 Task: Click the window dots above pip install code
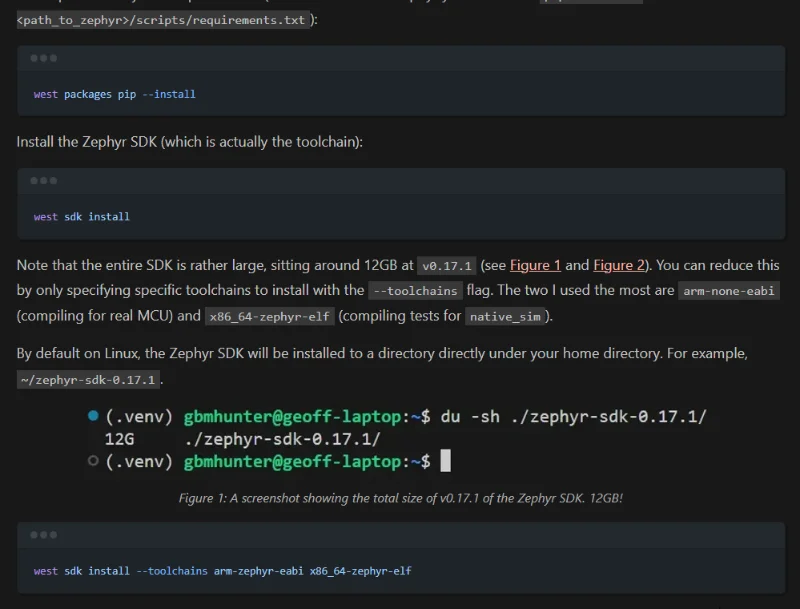click(x=44, y=58)
